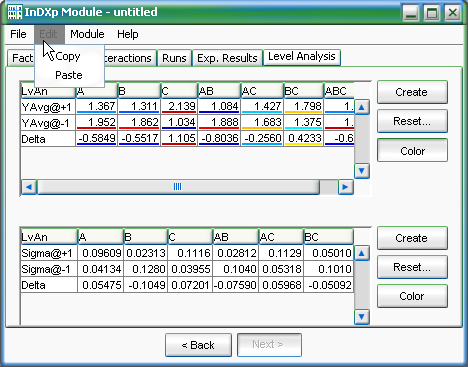Image resolution: width=468 pixels, height=367 pixels.
Task: Click Color button beside the Sigma table
Action: [412, 296]
